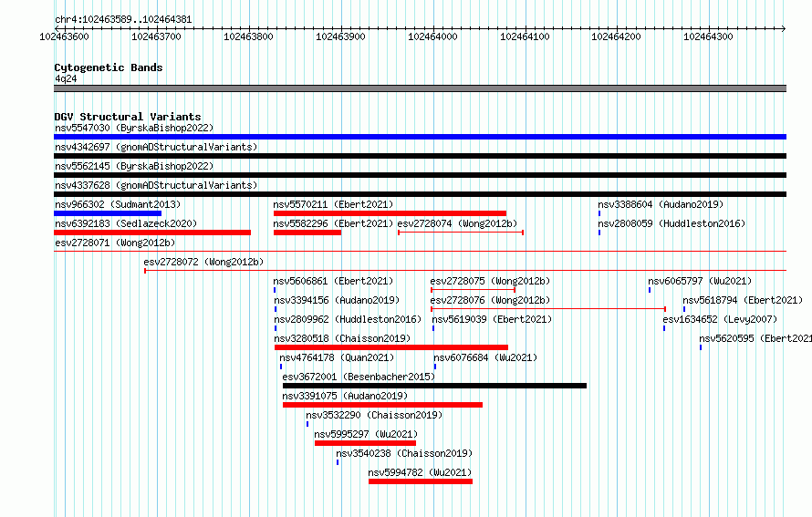Click esv2728076 (Wong2012b) label
The height and width of the screenshot is (517, 812).
[490, 300]
